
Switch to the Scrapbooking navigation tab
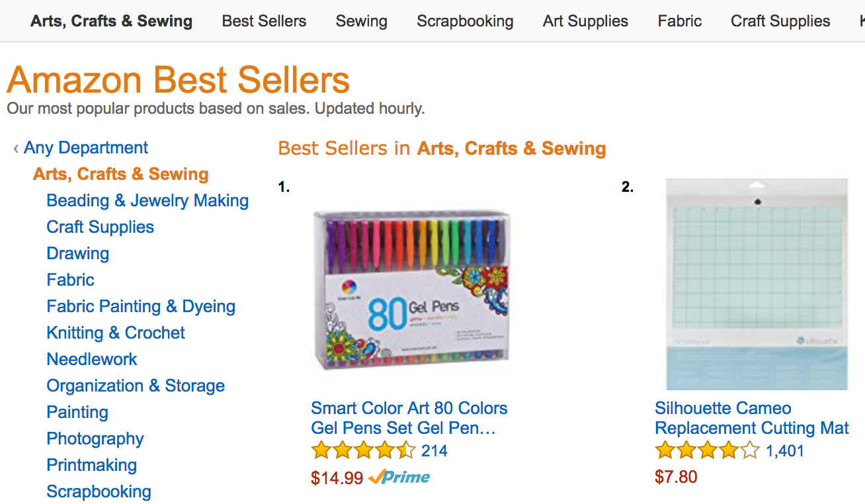click(465, 21)
